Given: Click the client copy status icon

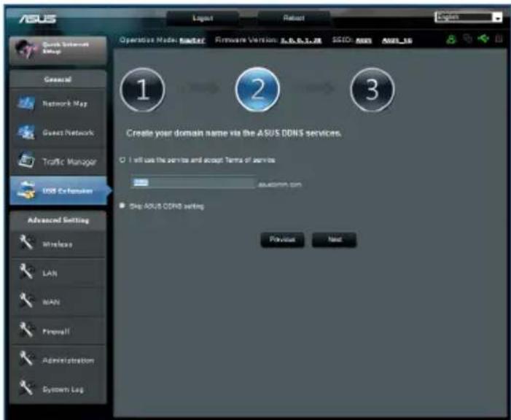Looking at the screenshot, I should [x=468, y=39].
